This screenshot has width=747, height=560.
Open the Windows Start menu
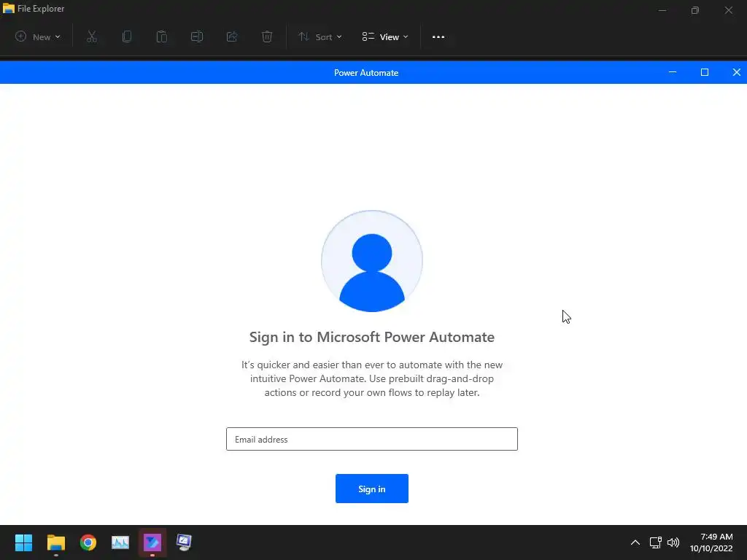(23, 542)
